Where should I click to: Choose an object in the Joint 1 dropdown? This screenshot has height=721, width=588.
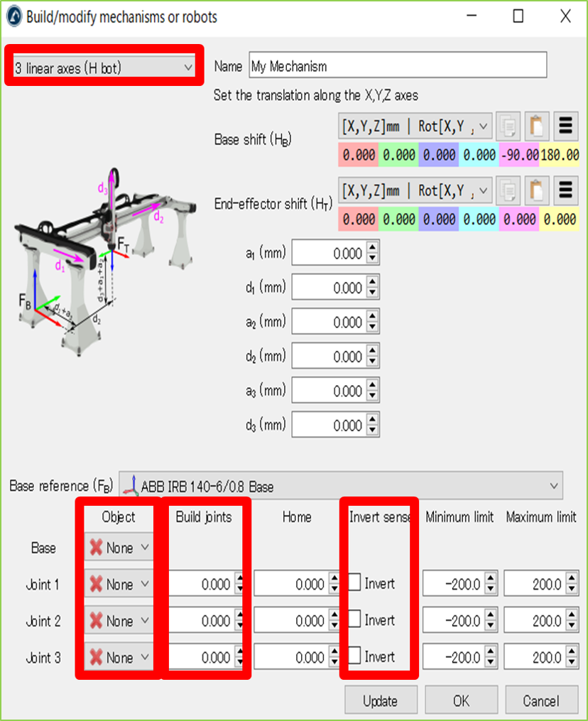click(x=119, y=585)
